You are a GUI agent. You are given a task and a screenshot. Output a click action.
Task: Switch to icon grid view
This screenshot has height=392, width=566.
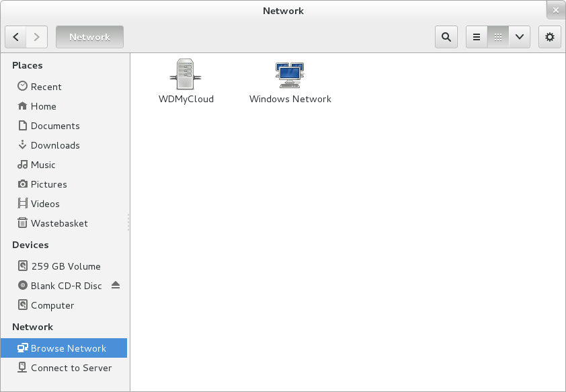(497, 37)
